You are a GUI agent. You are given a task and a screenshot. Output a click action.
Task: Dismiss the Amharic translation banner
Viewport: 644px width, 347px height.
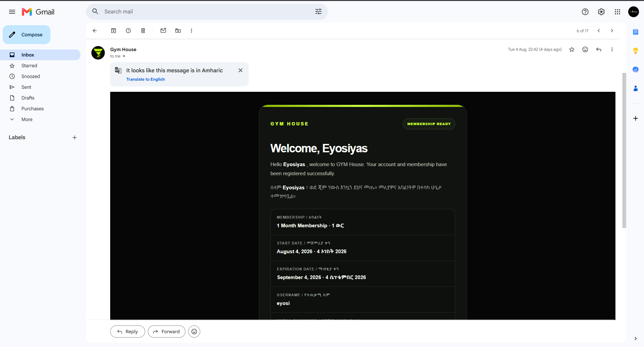pos(241,70)
